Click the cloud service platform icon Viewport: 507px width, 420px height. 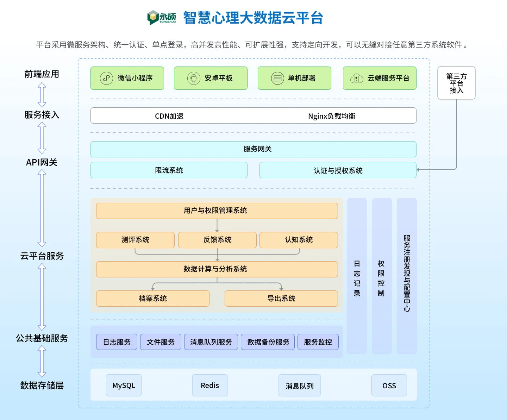(356, 78)
